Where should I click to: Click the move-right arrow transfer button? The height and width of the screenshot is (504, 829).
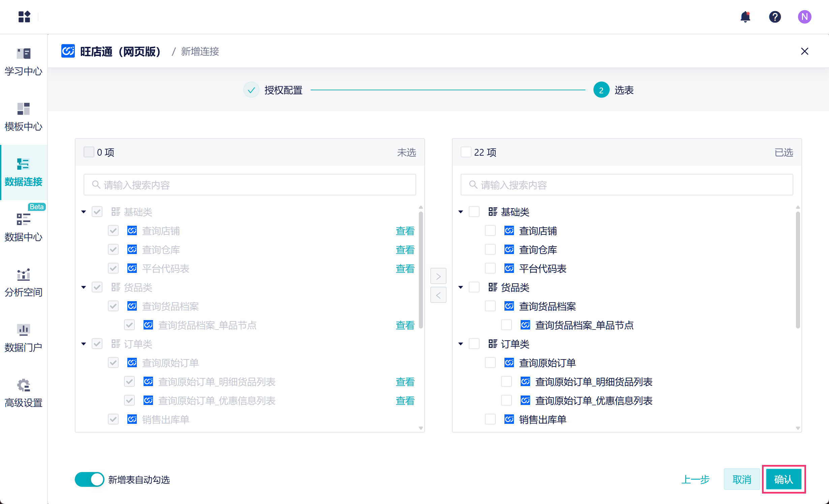click(438, 276)
